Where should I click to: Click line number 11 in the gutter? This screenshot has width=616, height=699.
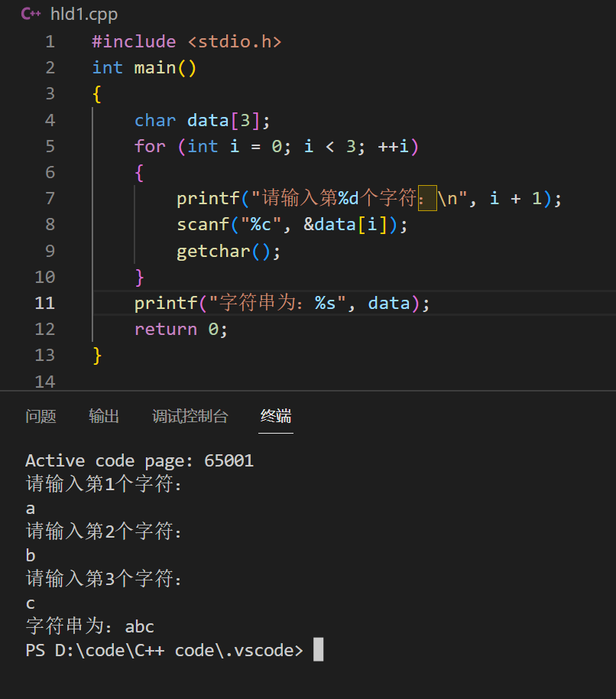click(44, 303)
